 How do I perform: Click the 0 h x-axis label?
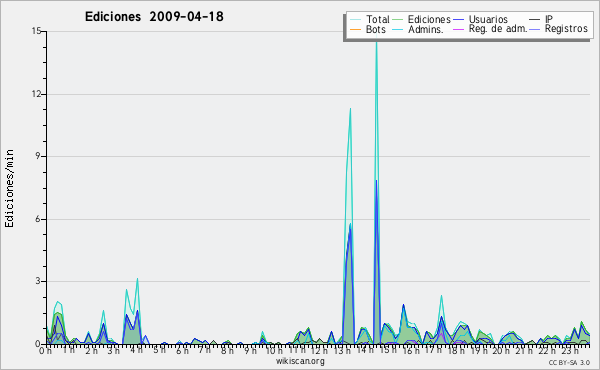45,351
